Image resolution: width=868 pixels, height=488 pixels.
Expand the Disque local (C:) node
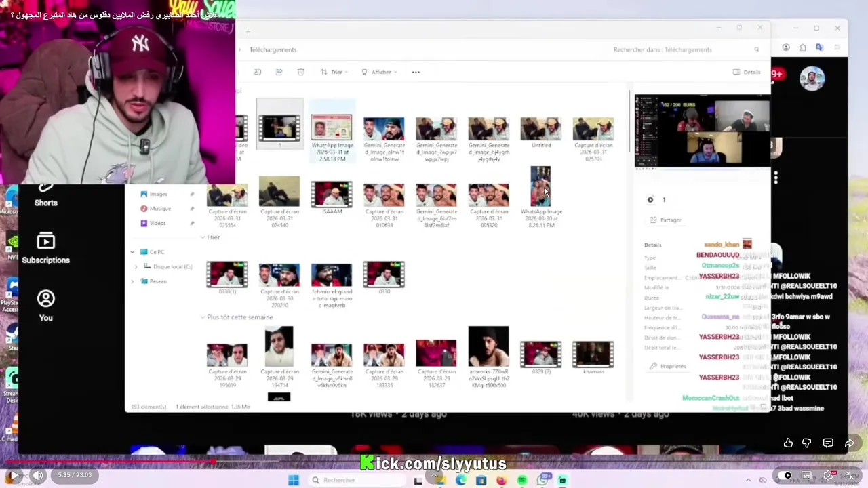(136, 266)
